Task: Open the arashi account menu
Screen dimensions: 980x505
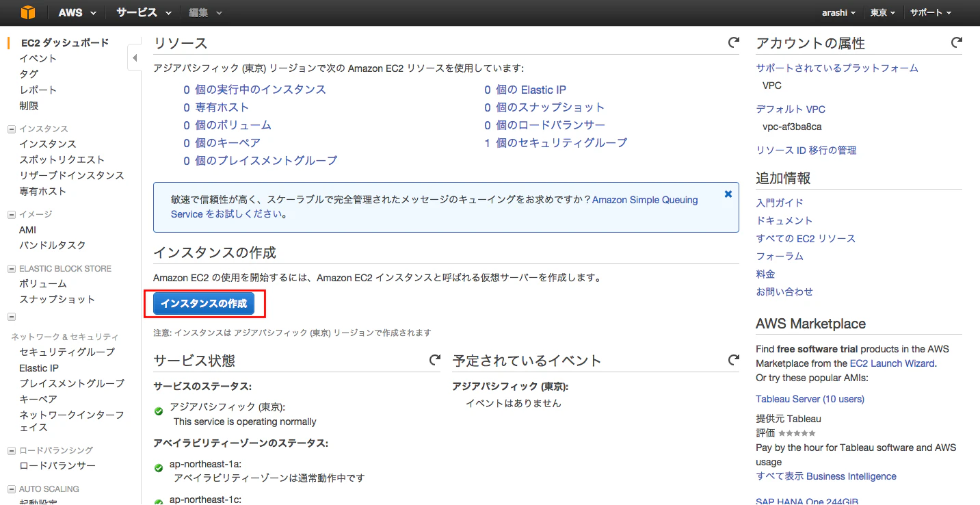Action: pos(839,12)
